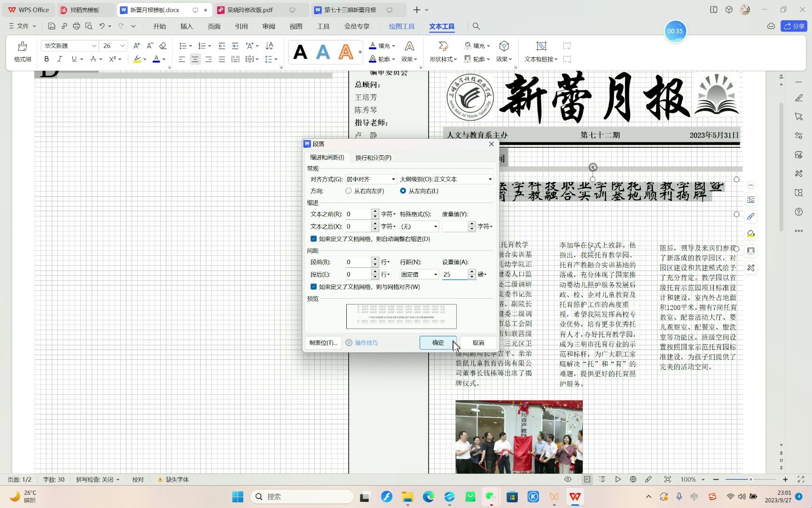The height and width of the screenshot is (508, 812).
Task: Click the line spacing value field 25
Action: click(x=454, y=275)
